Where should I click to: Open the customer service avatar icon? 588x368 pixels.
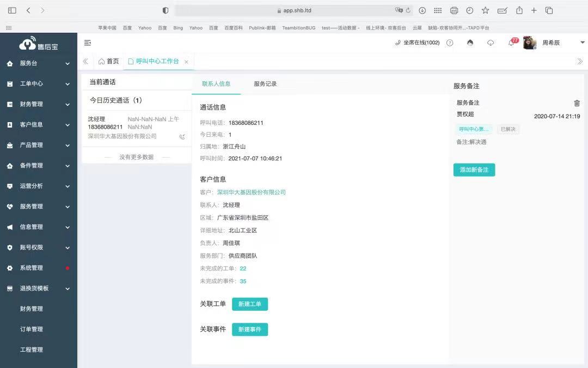pos(470,43)
